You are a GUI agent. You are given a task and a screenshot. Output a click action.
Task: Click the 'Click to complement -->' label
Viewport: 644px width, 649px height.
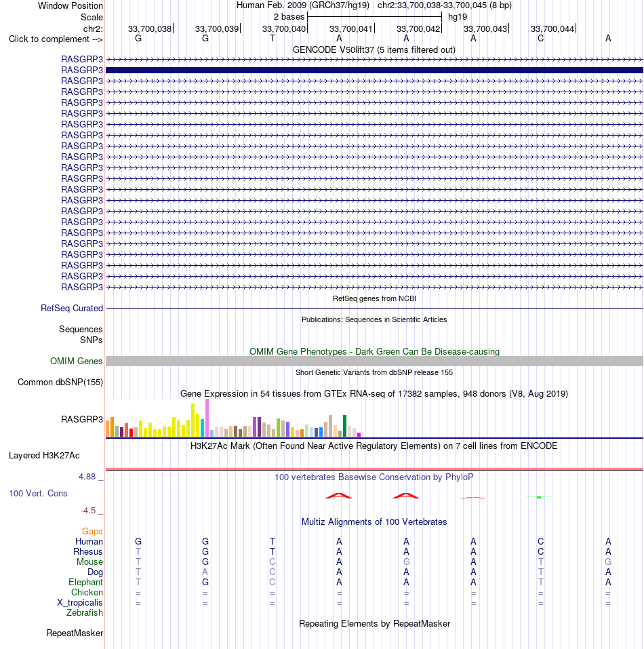point(56,39)
